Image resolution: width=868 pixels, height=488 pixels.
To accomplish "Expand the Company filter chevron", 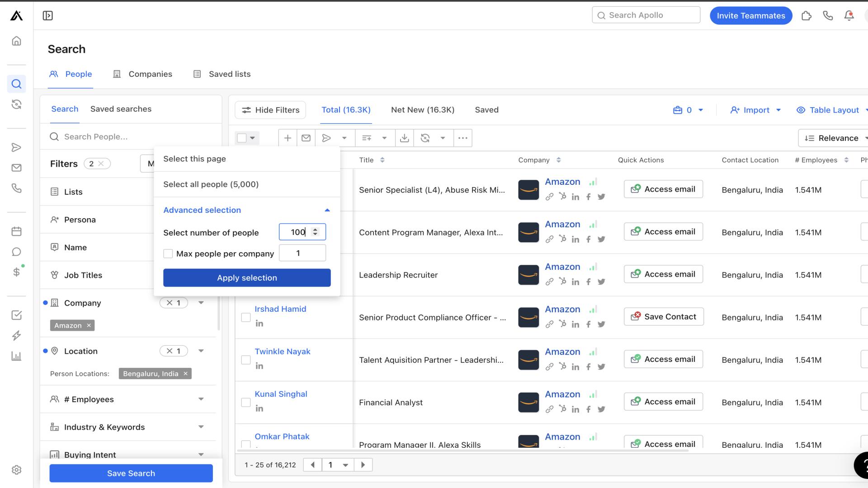I will click(x=201, y=303).
